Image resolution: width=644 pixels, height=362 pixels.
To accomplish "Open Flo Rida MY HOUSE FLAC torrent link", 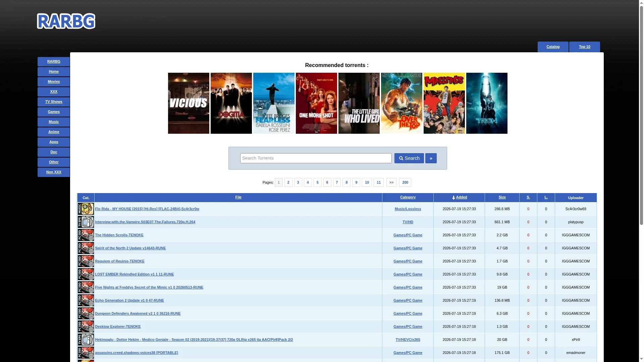I will coord(147,209).
